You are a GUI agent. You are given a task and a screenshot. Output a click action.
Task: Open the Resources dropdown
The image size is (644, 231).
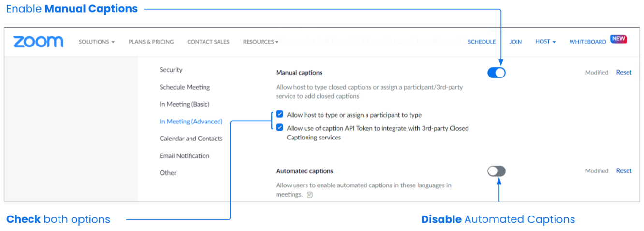260,42
